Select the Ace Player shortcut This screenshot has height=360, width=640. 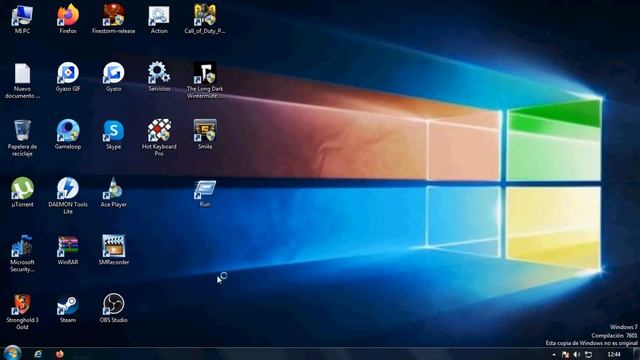coord(113,193)
